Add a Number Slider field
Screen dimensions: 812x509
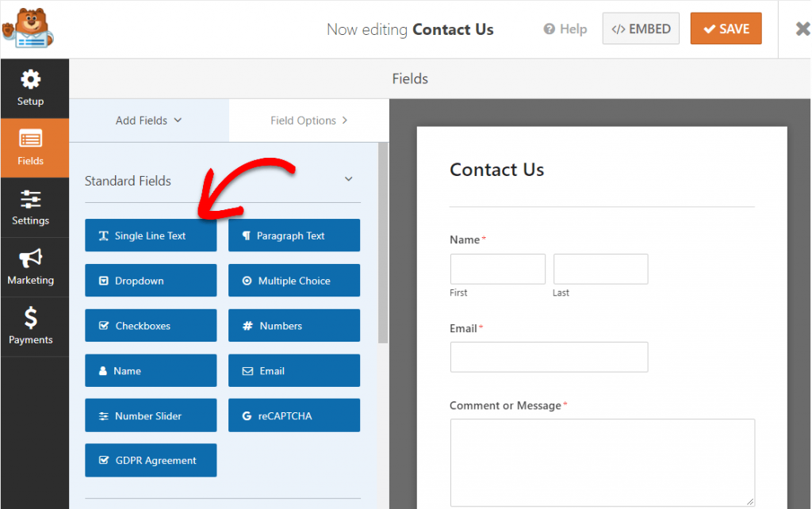coord(151,415)
